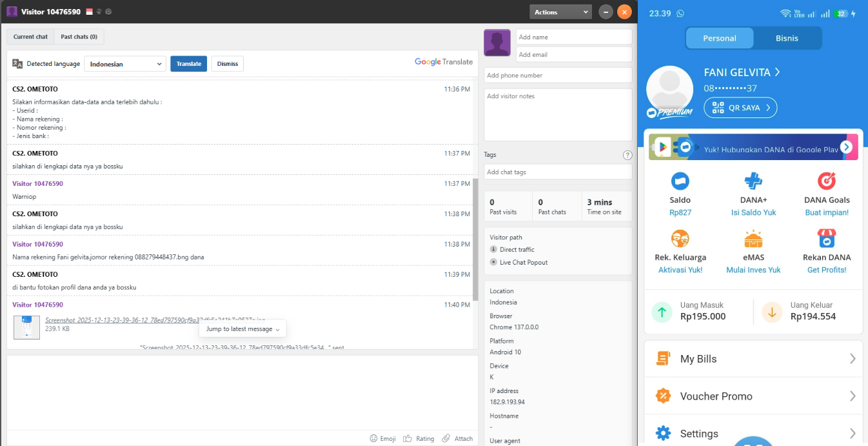This screenshot has height=446, width=868.
Task: Click into the Add visitor notes box
Action: (558, 114)
